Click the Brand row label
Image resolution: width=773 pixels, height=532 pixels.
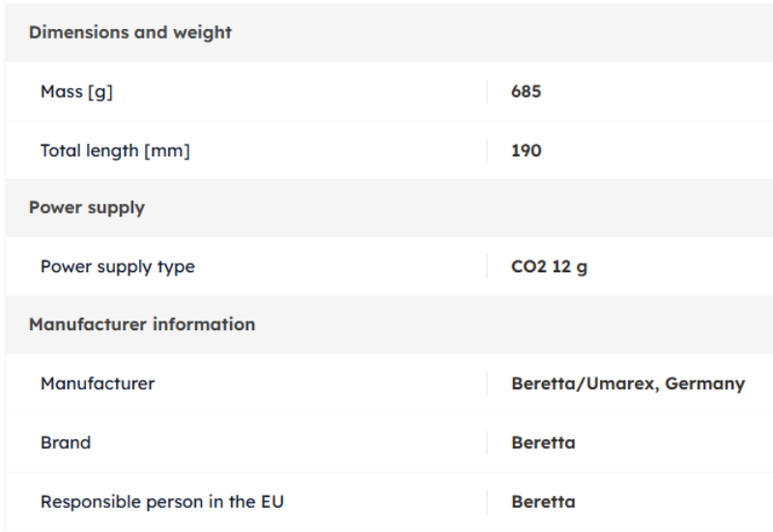66,443
